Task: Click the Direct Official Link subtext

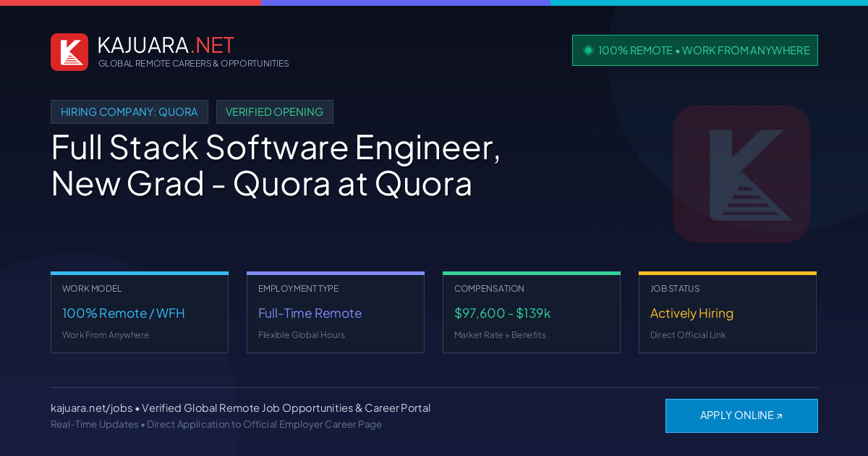Action: pos(688,335)
